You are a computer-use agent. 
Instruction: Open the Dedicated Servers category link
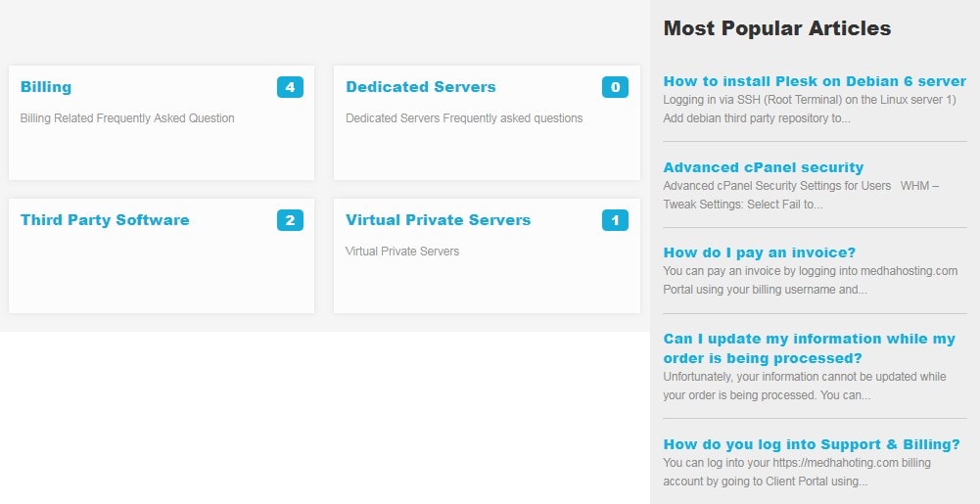421,87
